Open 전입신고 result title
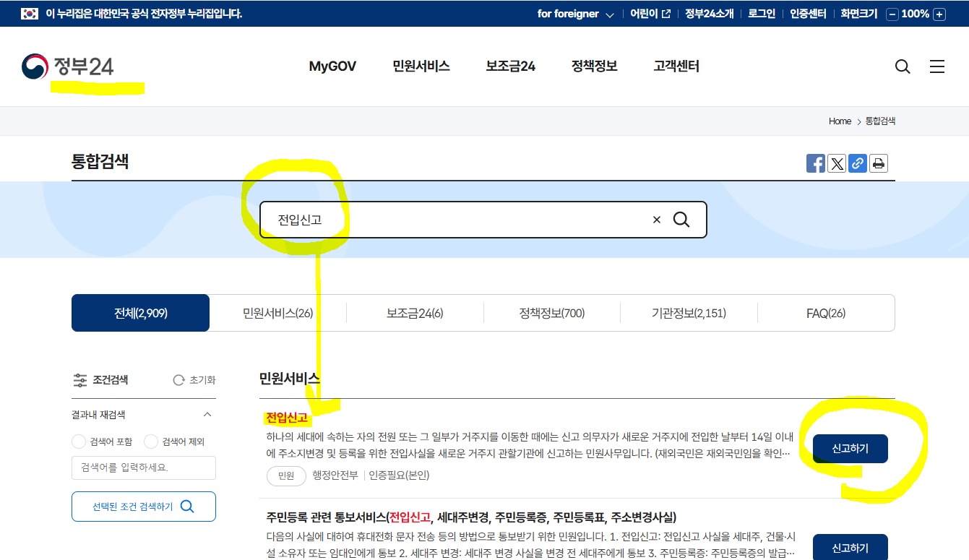Screen dimensions: 969x560 [x=287, y=418]
